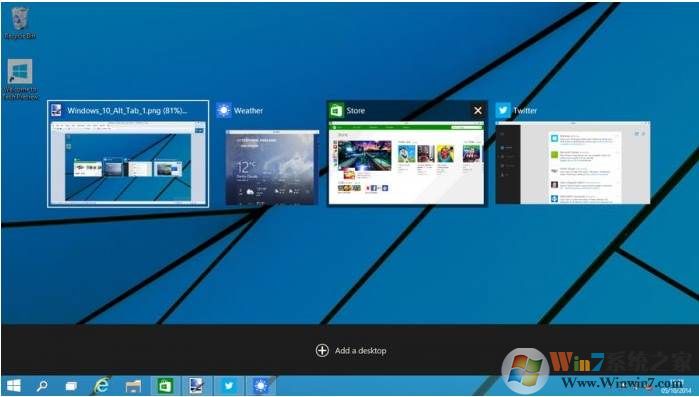Screen dimensions: 699x397
Task: Launch Internet Explorer from the taskbar
Action: (101, 385)
